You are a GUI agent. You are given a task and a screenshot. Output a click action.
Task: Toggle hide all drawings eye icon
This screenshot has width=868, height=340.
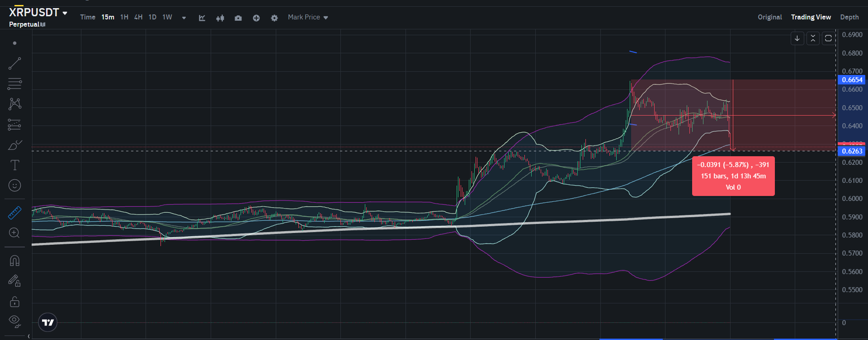14,321
